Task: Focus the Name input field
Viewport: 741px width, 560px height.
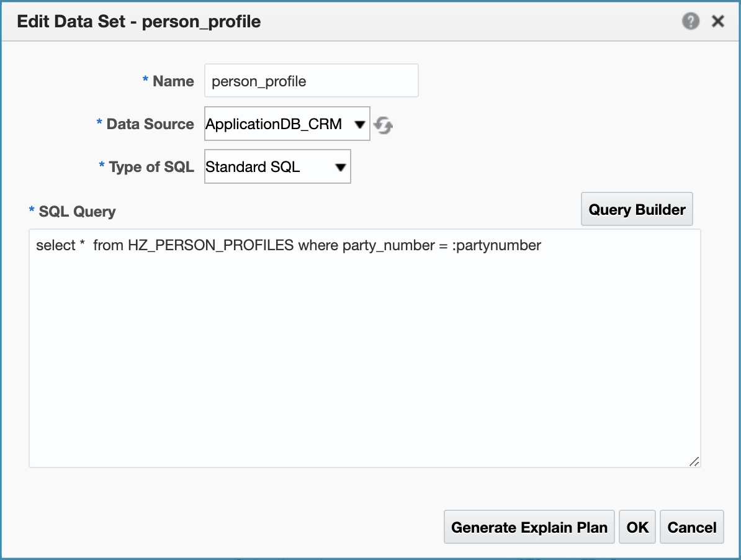Action: pos(311,81)
